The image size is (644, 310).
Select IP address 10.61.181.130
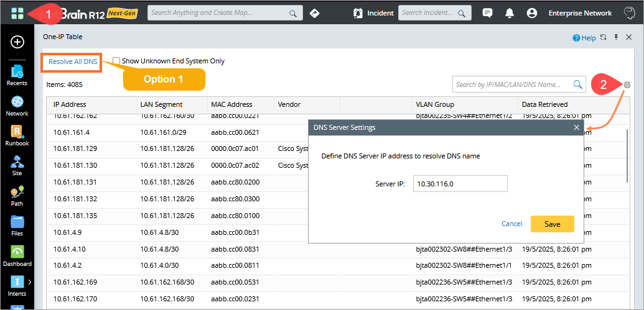[x=75, y=166]
